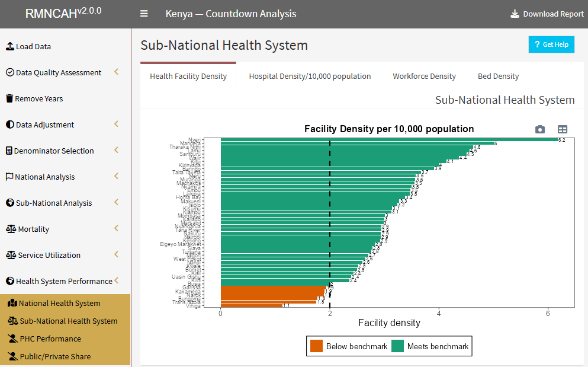Click the Below benchmark legend label

[x=356, y=346]
